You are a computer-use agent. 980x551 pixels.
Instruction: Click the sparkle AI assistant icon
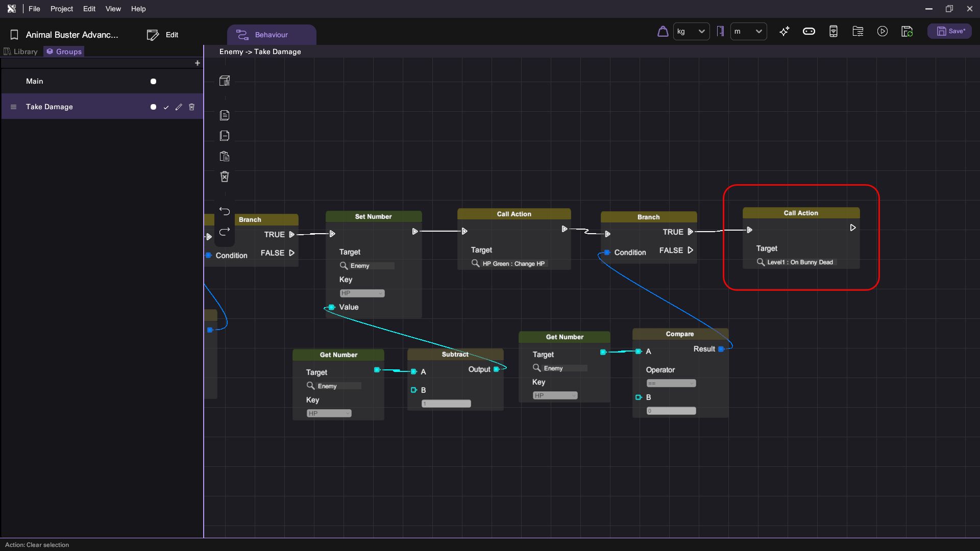click(785, 31)
